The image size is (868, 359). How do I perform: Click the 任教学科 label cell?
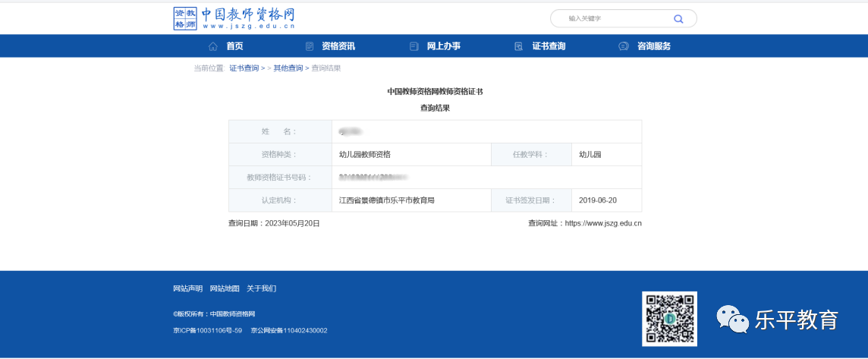coord(531,155)
